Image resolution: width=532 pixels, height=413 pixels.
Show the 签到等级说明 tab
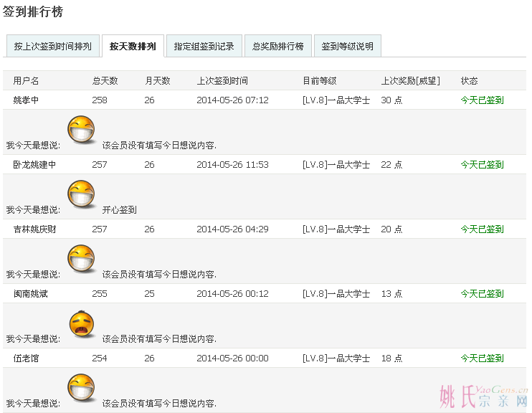coord(347,47)
